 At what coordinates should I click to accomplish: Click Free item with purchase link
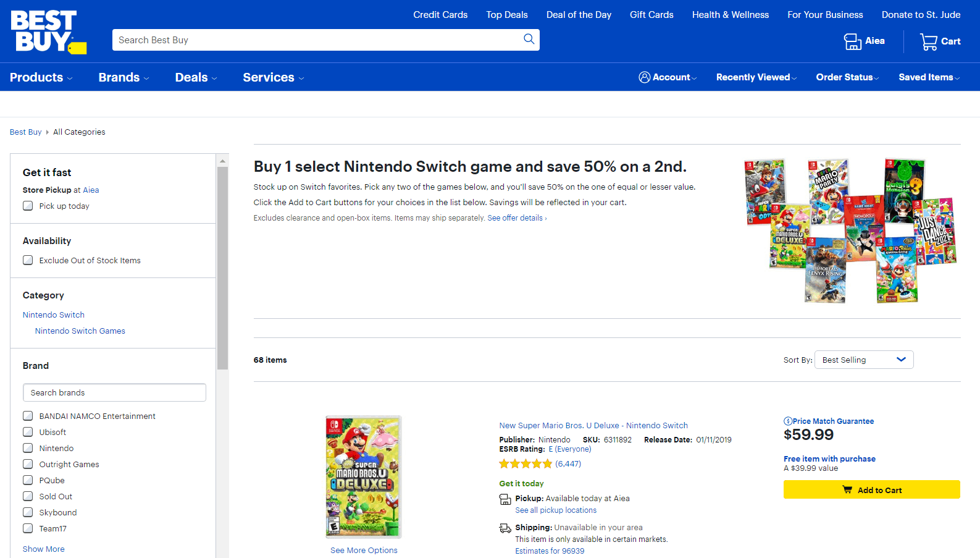(829, 459)
